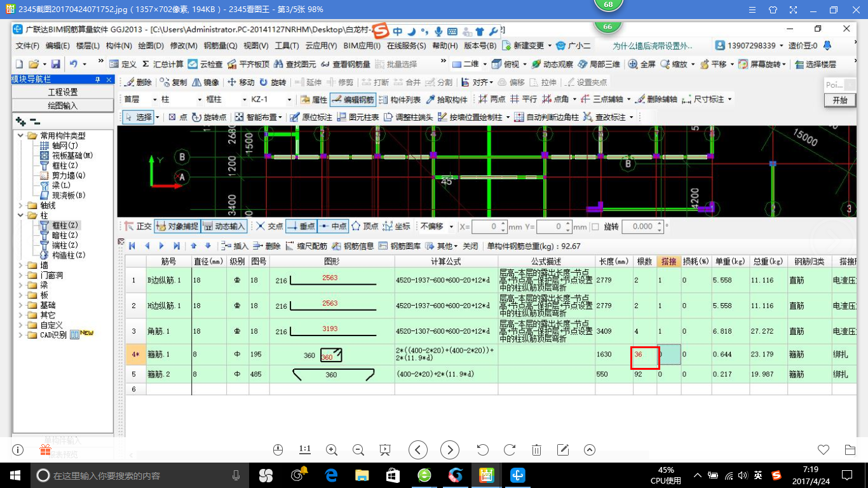Image resolution: width=868 pixels, height=488 pixels.
Task: Click next image arrow in the viewer
Action: tap(450, 450)
